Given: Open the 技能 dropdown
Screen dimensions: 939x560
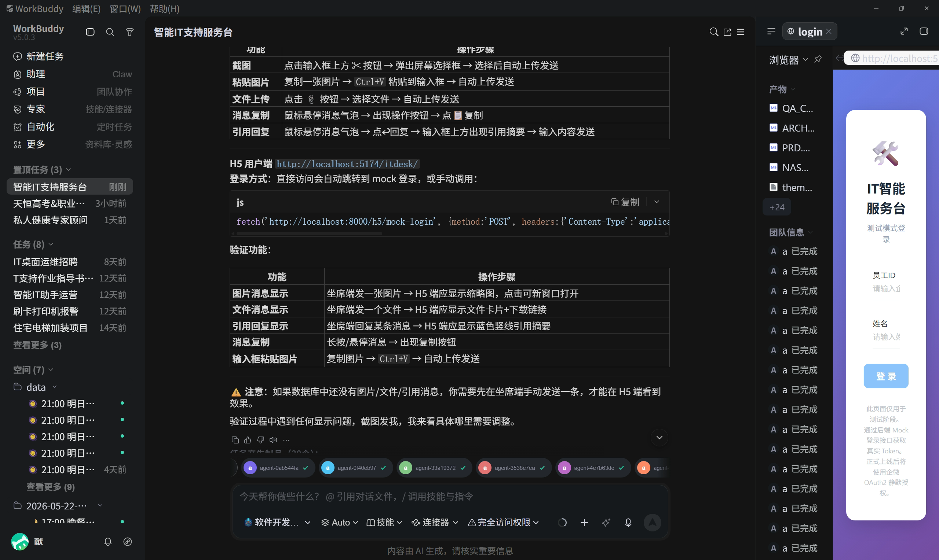Looking at the screenshot, I should (x=384, y=522).
